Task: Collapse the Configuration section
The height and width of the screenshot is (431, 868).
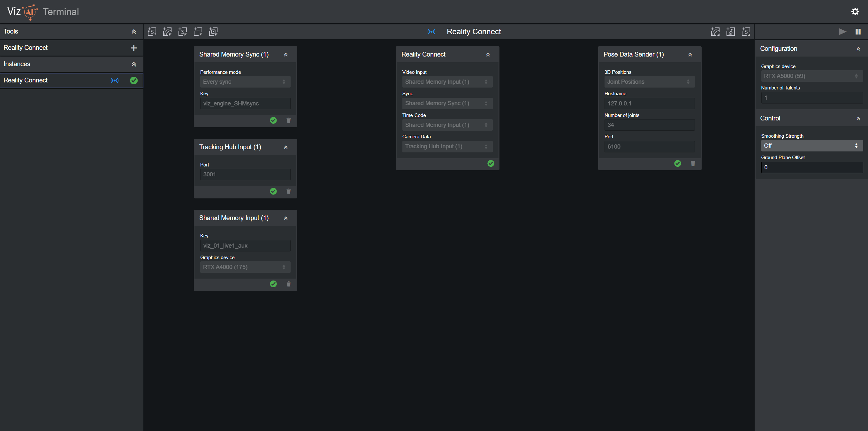Action: click(858, 49)
